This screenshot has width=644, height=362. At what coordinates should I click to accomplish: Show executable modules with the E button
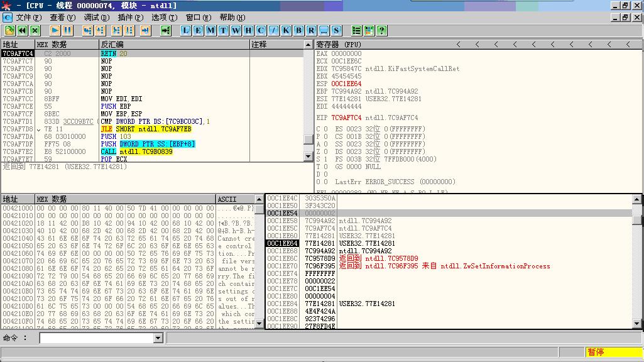[x=198, y=30]
